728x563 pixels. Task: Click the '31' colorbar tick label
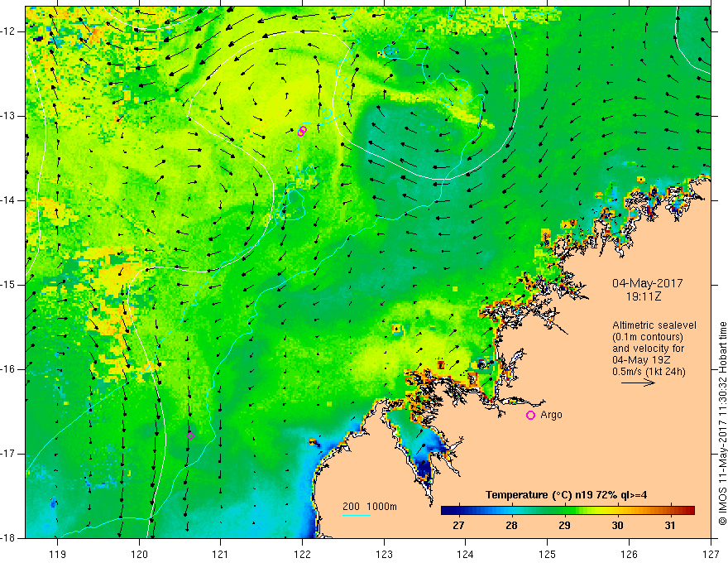669,526
